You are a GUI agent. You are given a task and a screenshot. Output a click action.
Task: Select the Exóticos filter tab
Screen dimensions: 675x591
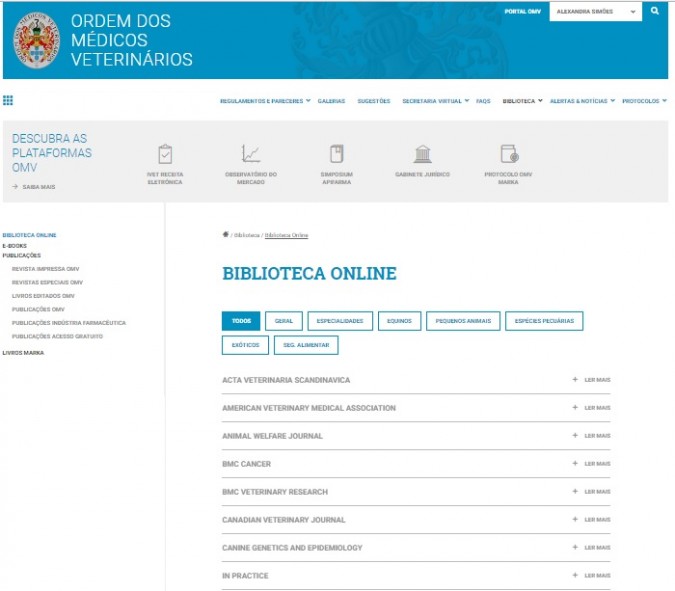pos(245,345)
